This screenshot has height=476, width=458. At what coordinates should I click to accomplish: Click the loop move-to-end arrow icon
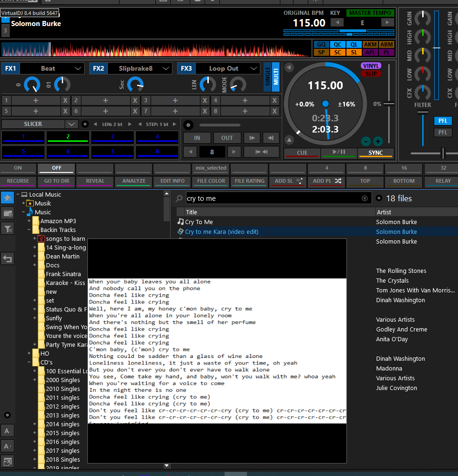click(x=271, y=138)
